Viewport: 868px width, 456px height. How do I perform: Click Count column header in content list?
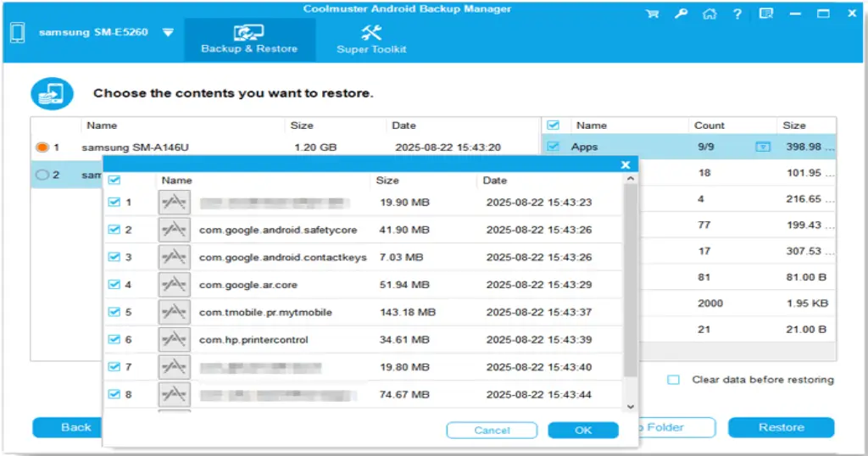pyautogui.click(x=709, y=125)
